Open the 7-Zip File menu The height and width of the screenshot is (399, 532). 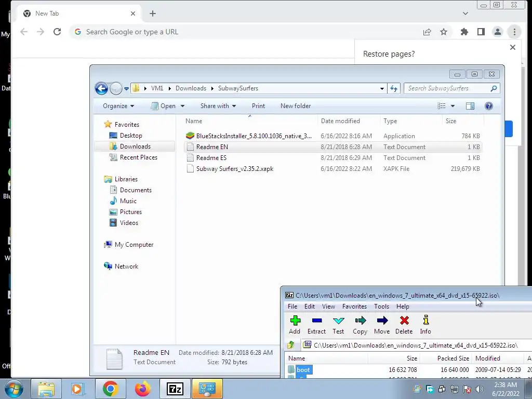click(292, 307)
